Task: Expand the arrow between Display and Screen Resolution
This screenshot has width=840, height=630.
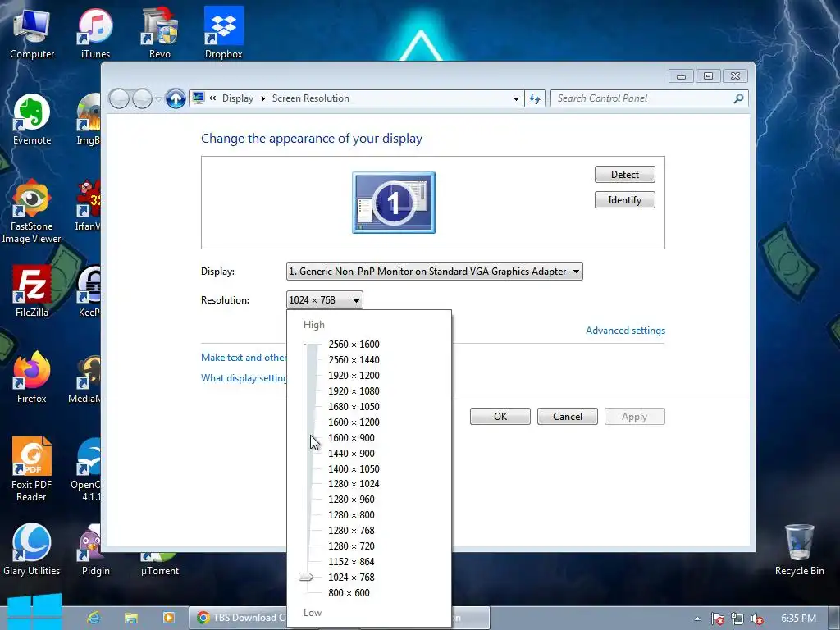Action: click(263, 98)
